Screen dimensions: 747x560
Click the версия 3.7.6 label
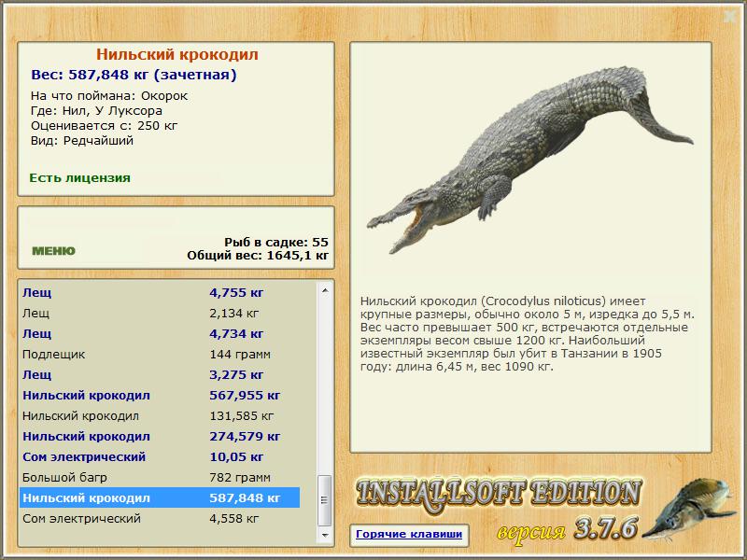click(x=567, y=529)
